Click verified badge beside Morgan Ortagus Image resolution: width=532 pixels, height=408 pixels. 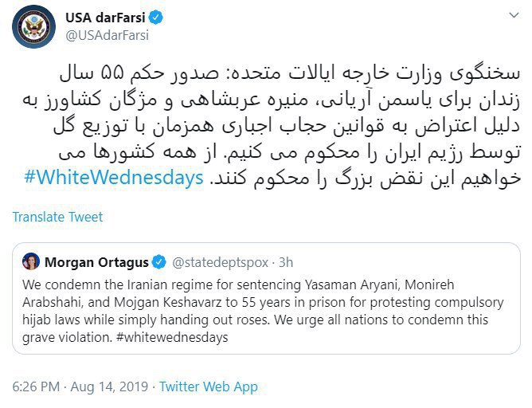(158, 262)
